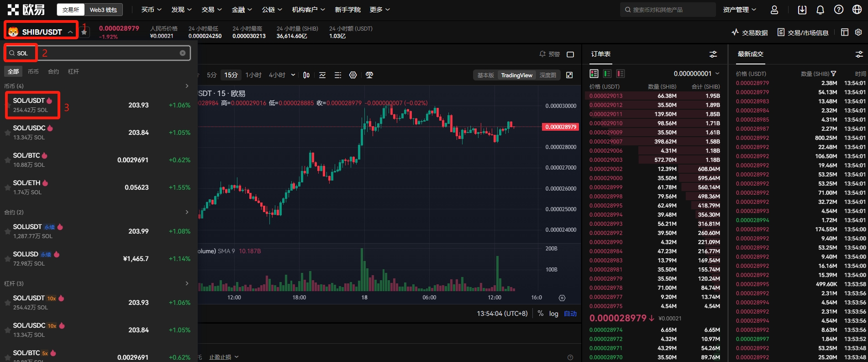
Task: Click the candlestick chart type icon
Action: (306, 75)
